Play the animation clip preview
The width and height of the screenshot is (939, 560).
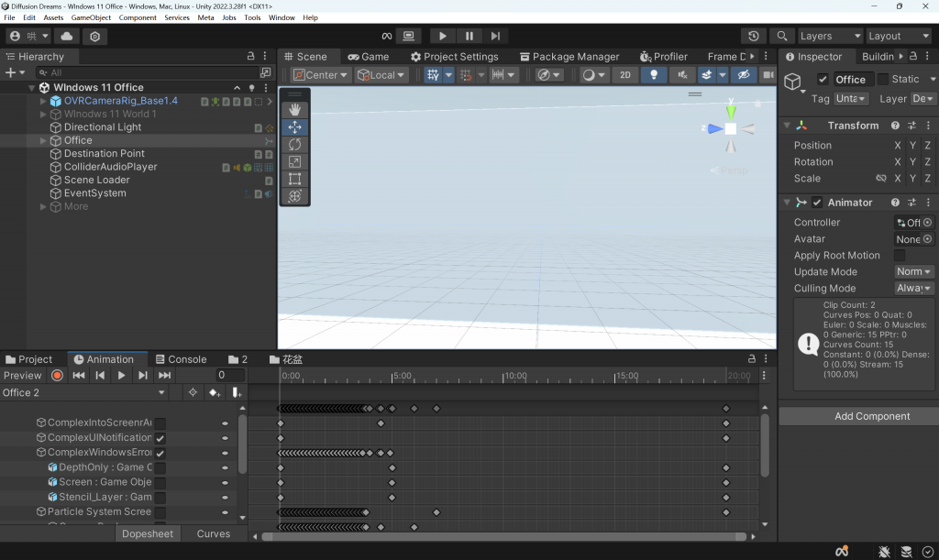coord(121,375)
